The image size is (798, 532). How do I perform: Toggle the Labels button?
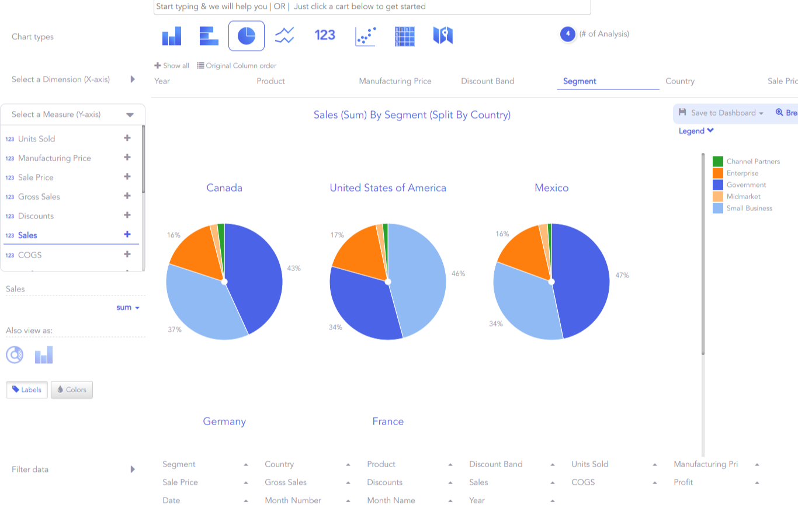[27, 390]
